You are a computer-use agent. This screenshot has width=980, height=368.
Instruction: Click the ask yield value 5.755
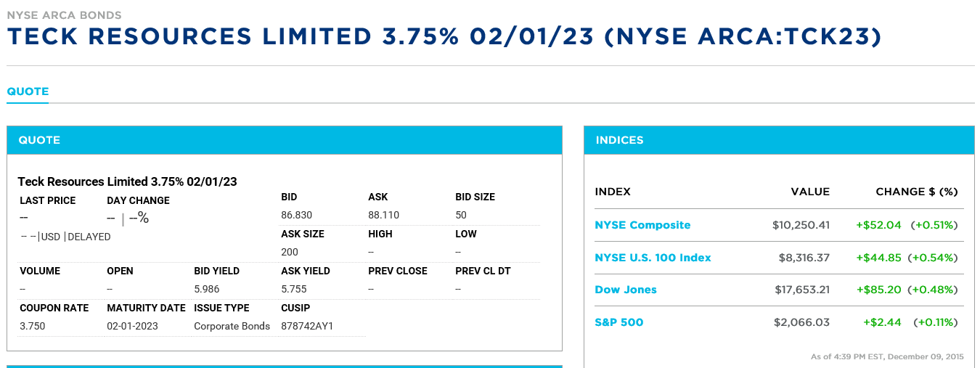[x=294, y=289]
